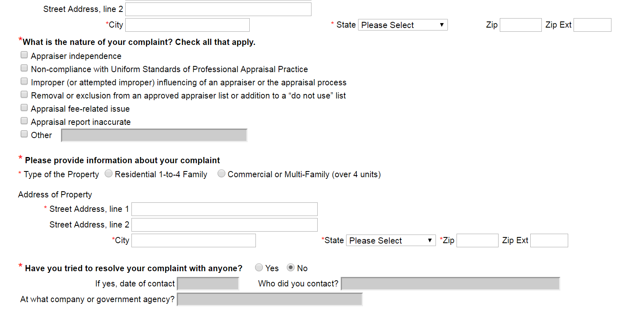644x319 pixels.
Task: Click the top Street Address line 2 field
Action: [x=218, y=9]
